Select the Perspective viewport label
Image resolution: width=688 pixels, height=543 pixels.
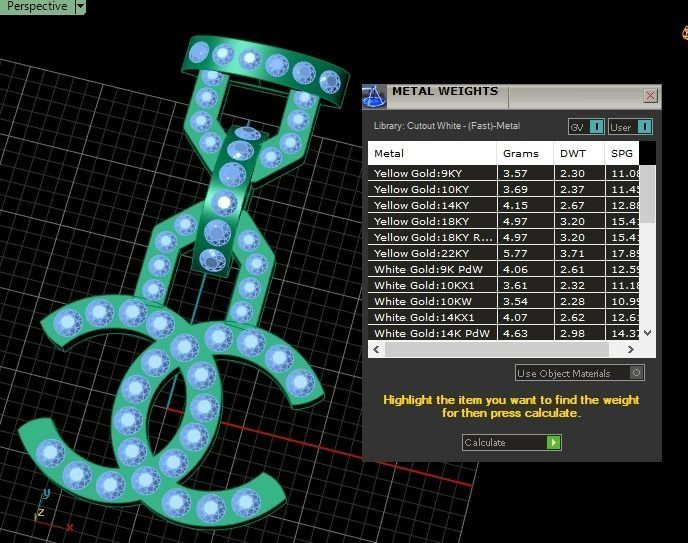pos(37,7)
